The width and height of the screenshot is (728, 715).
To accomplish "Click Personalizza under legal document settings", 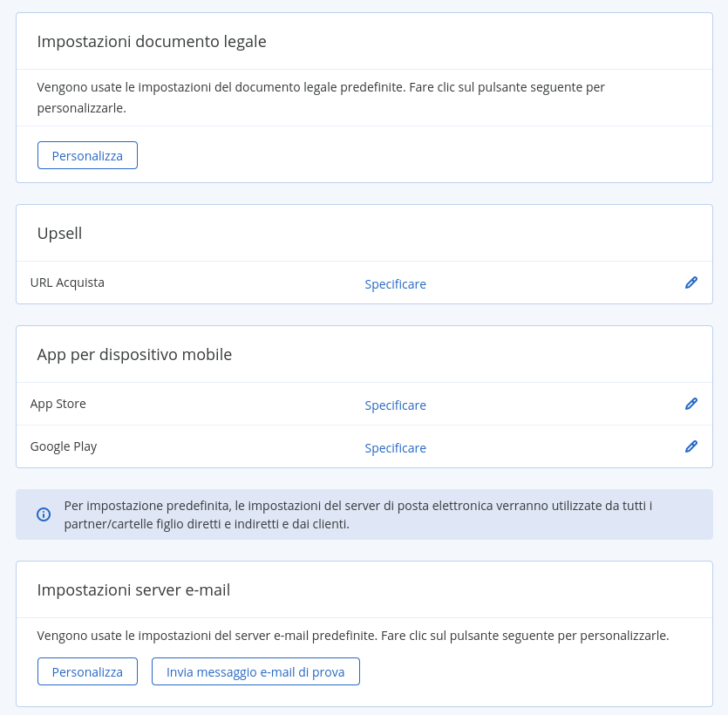I will coord(87,155).
